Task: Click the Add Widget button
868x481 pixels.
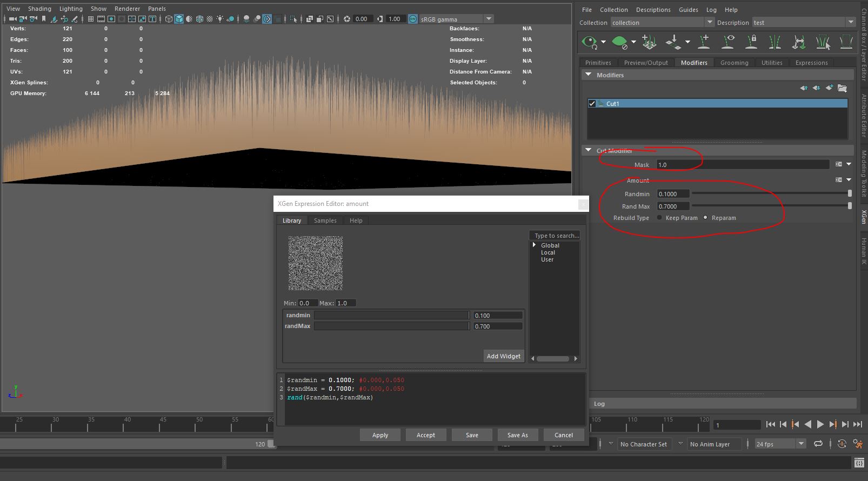Action: (503, 356)
